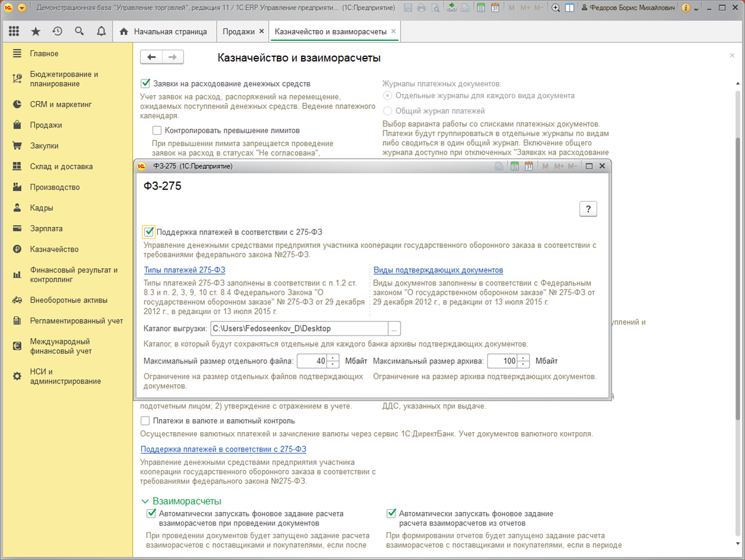Expand the dropdown arrow next to the info icon
Image resolution: width=745 pixels, height=560 pixels.
click(696, 8)
